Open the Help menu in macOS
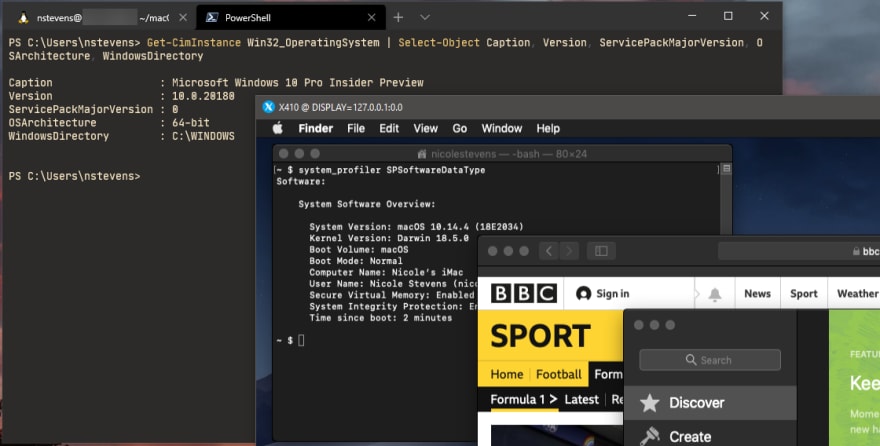Screen dimensions: 880x446 548,128
